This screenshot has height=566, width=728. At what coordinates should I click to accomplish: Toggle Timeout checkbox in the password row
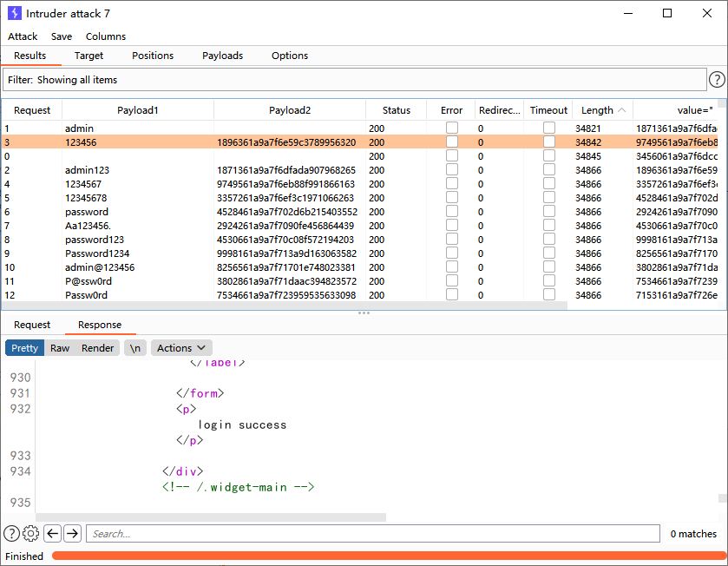coord(549,211)
